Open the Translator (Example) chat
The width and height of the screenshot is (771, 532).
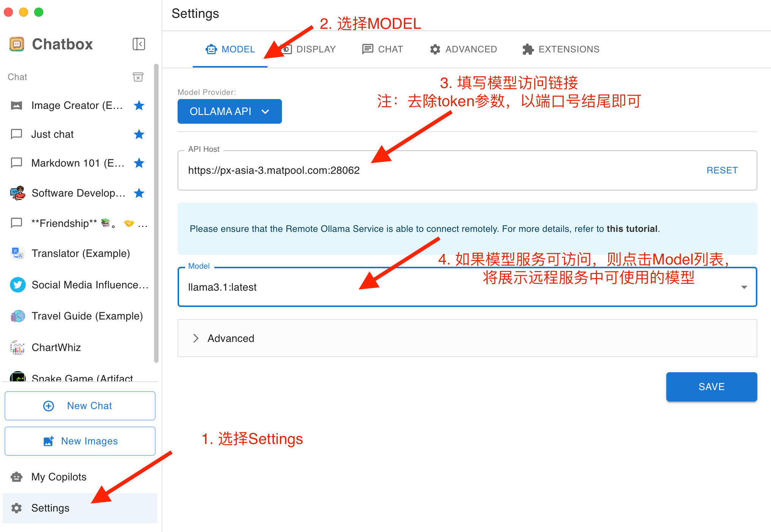[78, 253]
